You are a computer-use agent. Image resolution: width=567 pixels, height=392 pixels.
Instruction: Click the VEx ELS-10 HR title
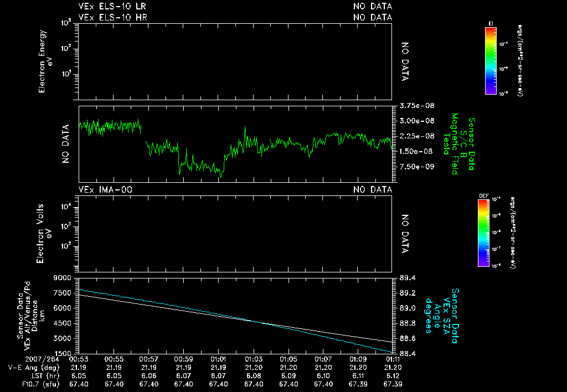(113, 17)
